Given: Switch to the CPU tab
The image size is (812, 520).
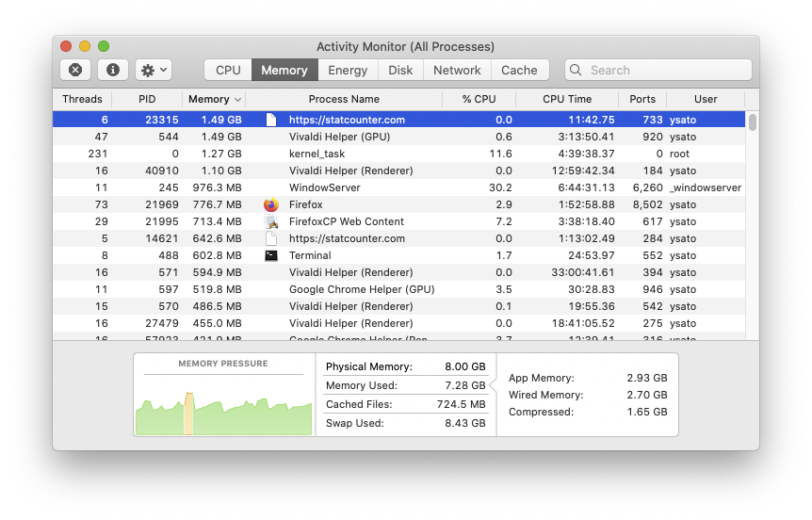Looking at the screenshot, I should click(x=228, y=70).
